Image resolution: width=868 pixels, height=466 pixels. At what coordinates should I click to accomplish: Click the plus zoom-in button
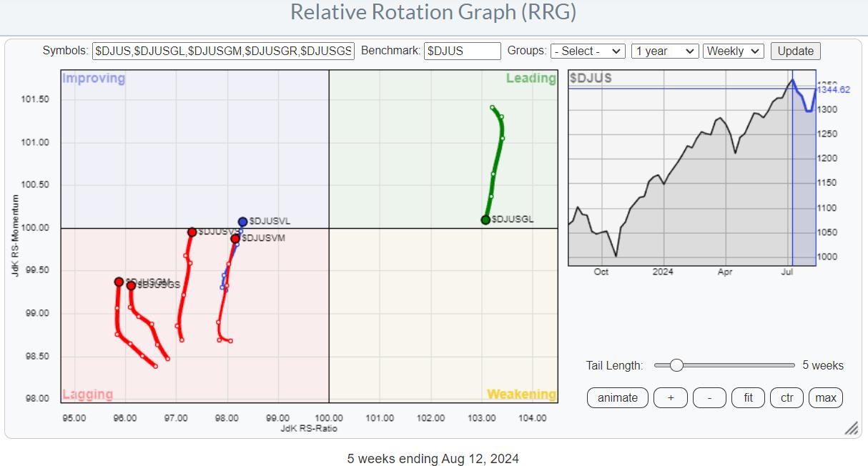671,397
